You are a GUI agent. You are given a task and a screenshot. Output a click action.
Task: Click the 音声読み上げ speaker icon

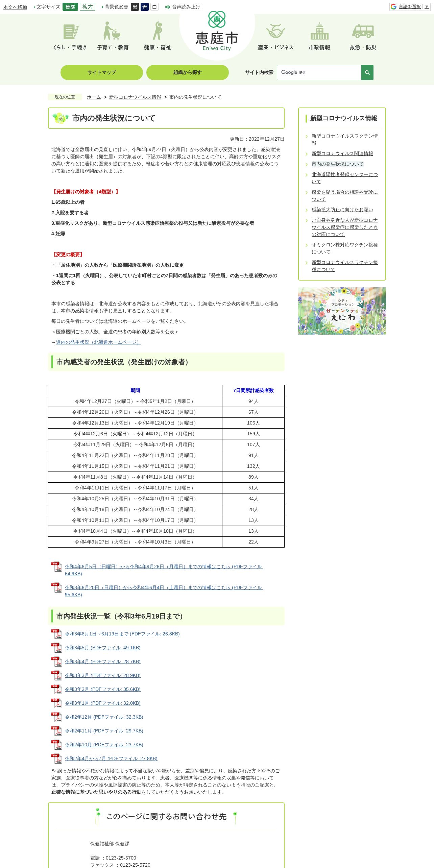167,7
